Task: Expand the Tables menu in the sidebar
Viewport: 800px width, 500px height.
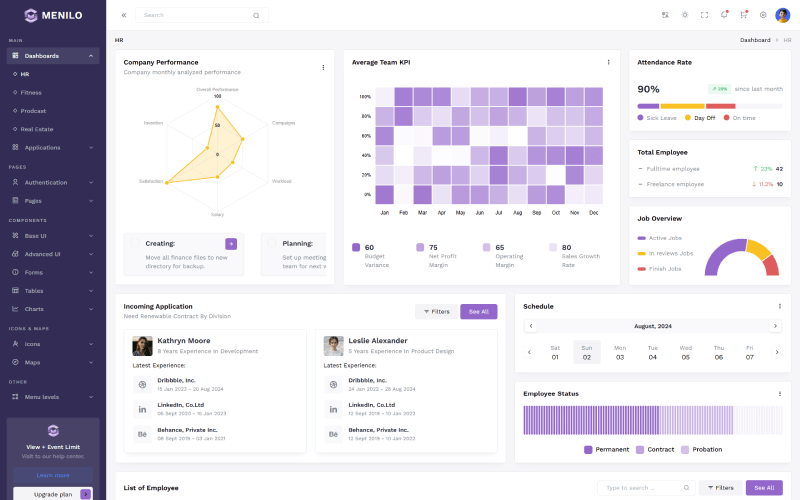Action: pos(53,290)
